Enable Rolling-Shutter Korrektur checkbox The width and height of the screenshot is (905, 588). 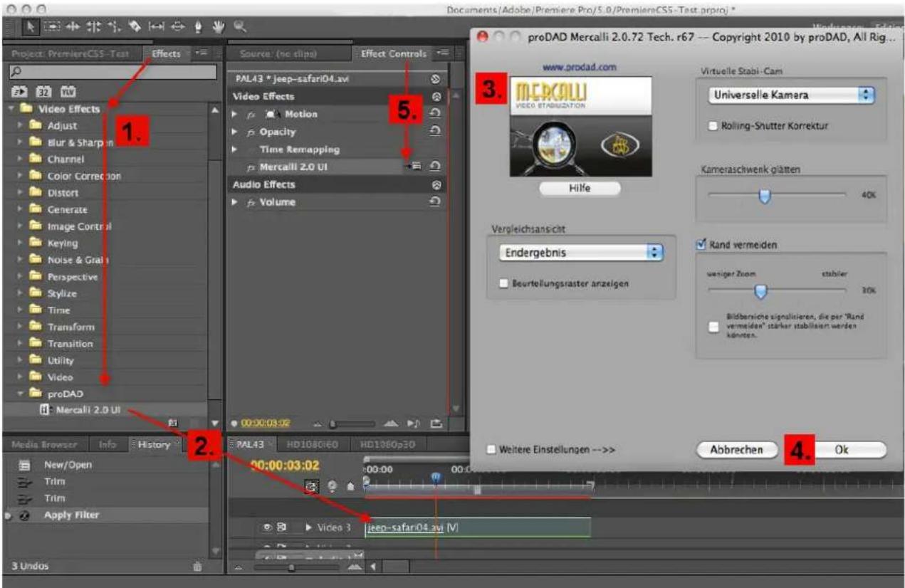[x=713, y=126]
